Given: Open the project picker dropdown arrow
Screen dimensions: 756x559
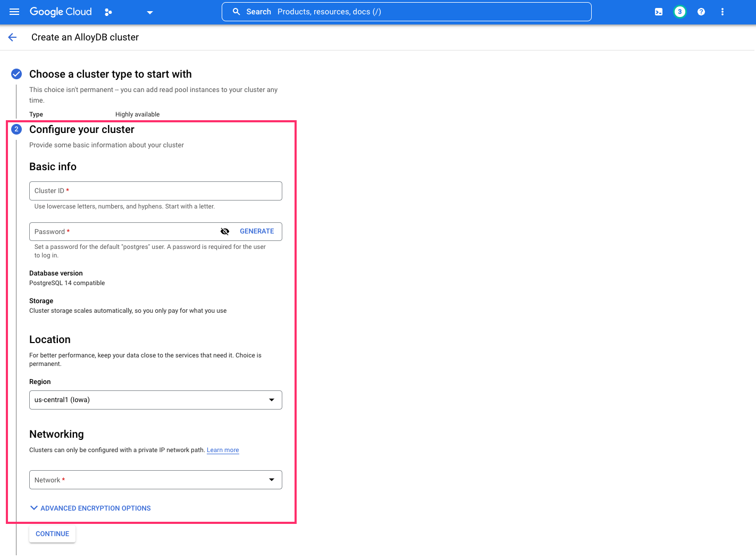Looking at the screenshot, I should coord(149,12).
